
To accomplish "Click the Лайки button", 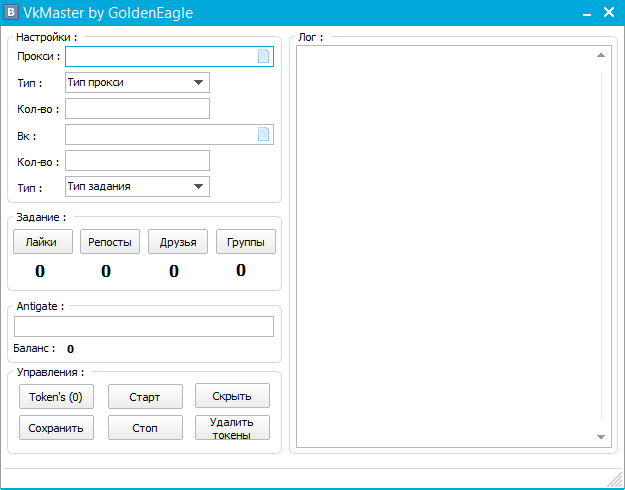I will pyautogui.click(x=43, y=242).
